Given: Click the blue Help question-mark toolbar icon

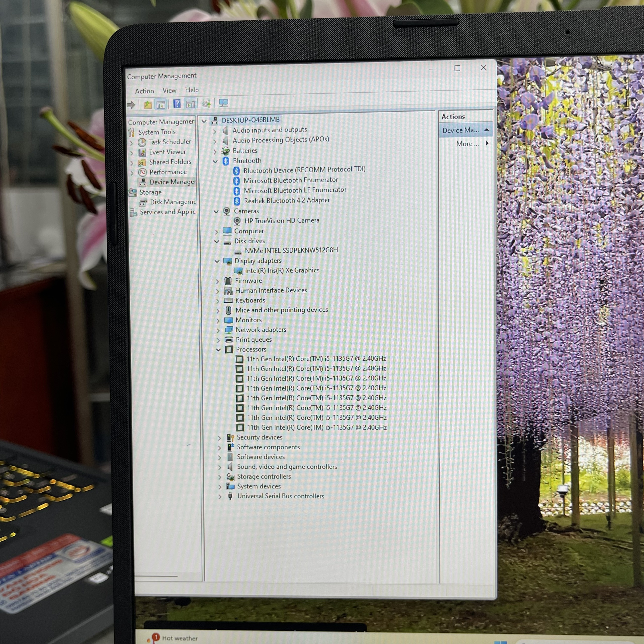Looking at the screenshot, I should click(x=177, y=104).
